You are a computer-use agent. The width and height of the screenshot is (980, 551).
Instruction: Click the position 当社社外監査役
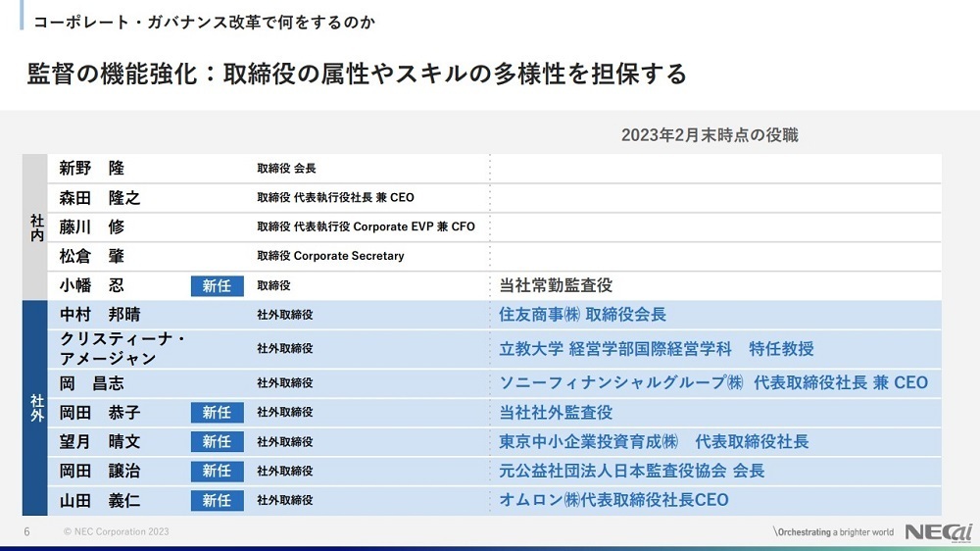556,412
